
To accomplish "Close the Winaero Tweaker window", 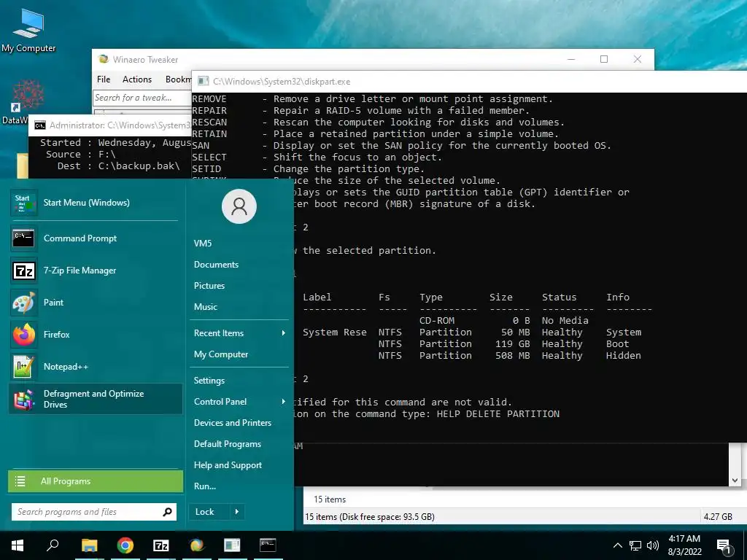I will (638, 59).
